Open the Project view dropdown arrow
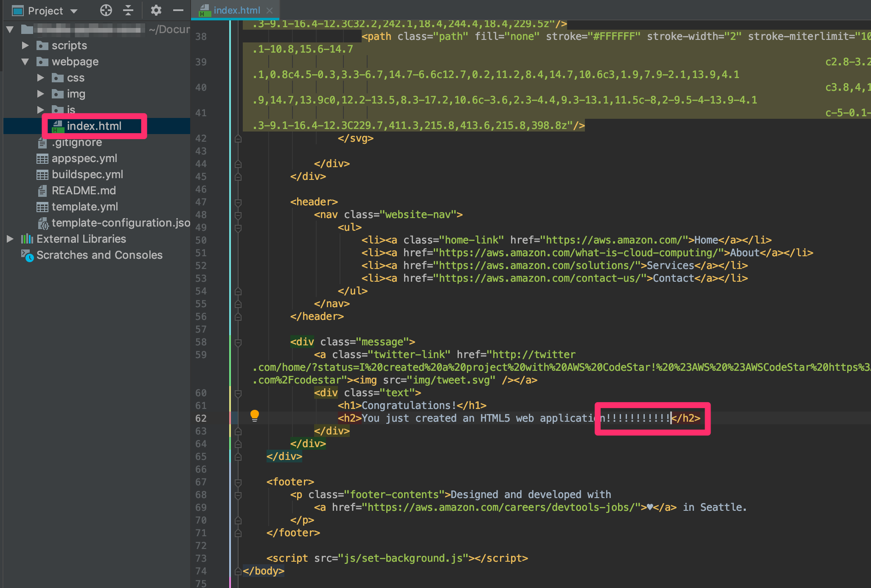The height and width of the screenshot is (588, 871). [x=74, y=11]
